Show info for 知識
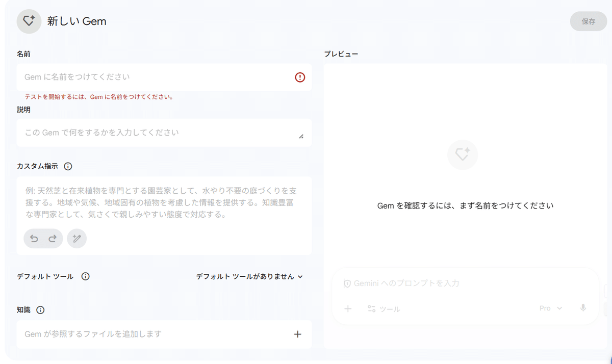The height and width of the screenshot is (364, 612). pyautogui.click(x=40, y=310)
